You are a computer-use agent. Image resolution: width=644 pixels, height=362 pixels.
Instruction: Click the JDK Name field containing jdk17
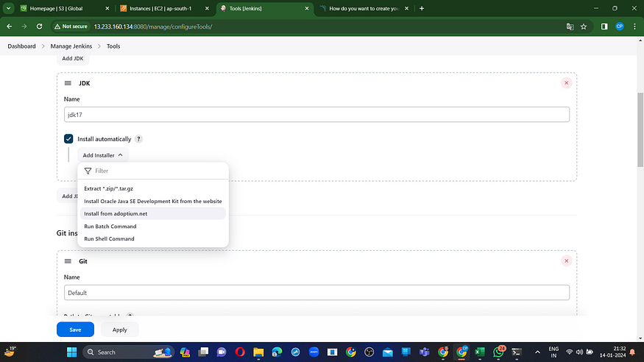[316, 115]
